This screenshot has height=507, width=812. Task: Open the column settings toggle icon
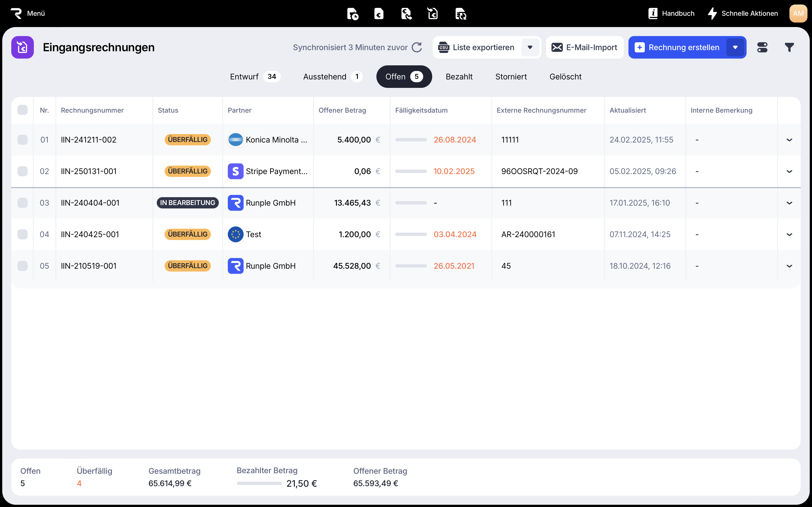[x=762, y=47]
